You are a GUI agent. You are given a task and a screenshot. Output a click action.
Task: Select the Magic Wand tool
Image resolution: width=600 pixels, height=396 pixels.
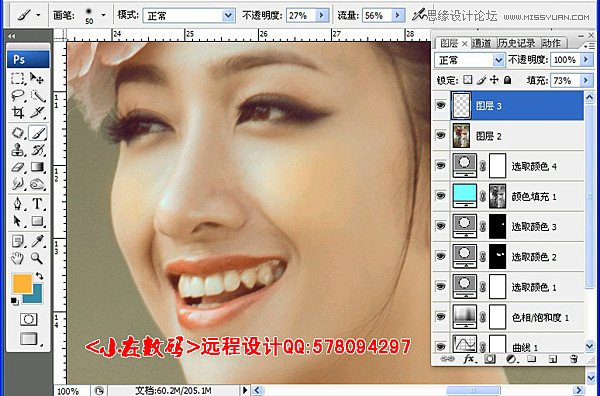pos(37,95)
